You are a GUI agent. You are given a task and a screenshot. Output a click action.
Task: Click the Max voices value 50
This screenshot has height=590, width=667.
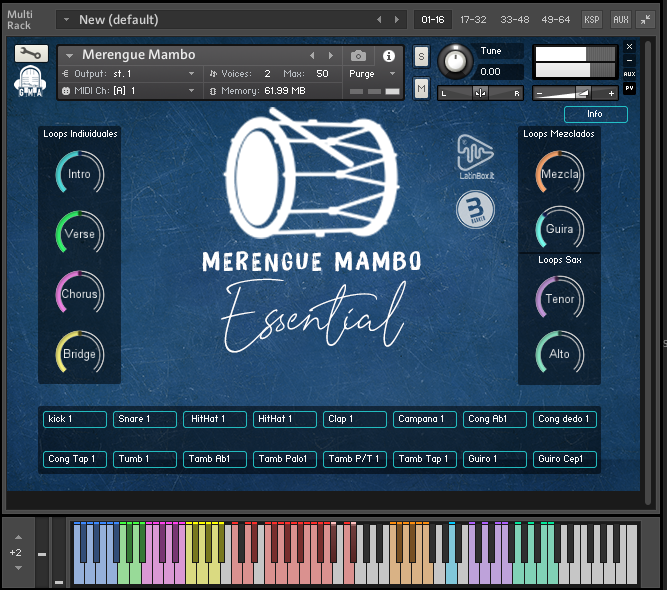[322, 74]
